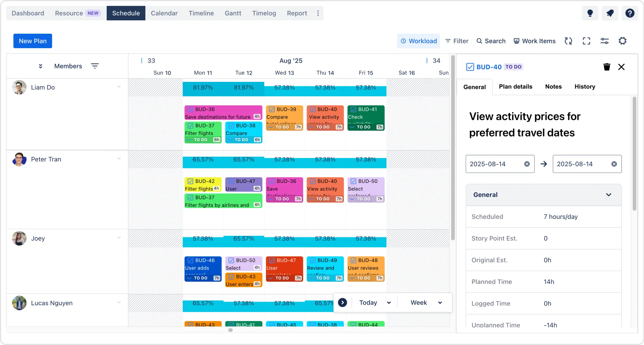This screenshot has width=644, height=345.
Task: Open Work Items panel
Action: [534, 41]
